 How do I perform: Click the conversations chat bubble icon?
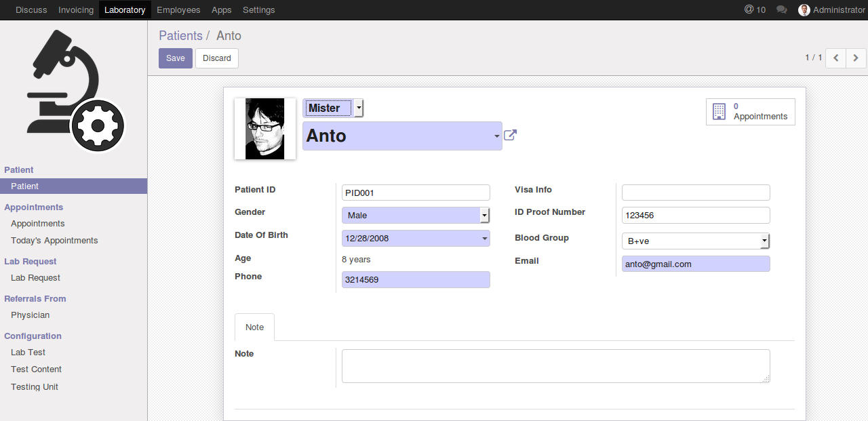pos(781,9)
